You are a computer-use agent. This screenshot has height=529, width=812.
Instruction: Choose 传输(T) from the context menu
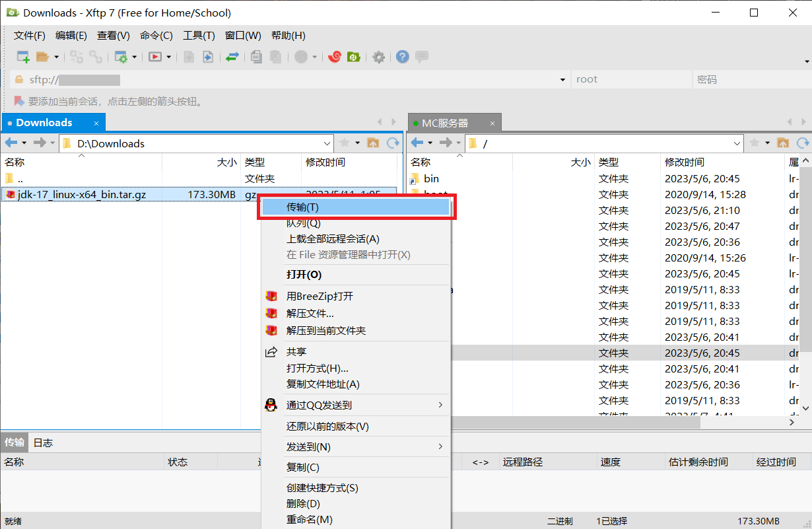pos(355,207)
